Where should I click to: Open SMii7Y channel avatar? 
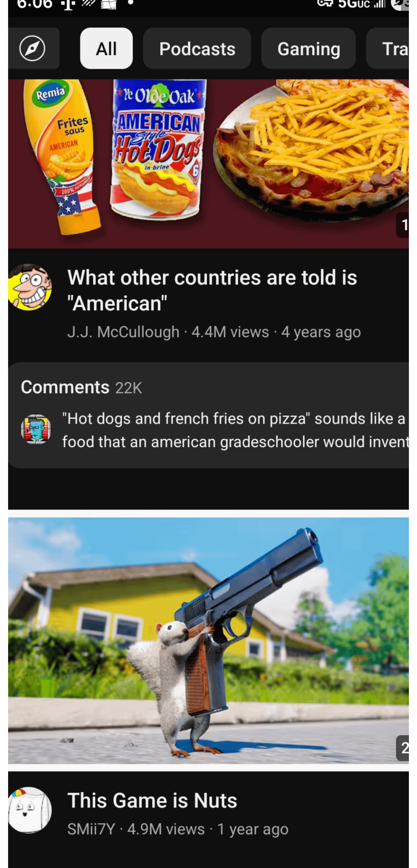30,810
